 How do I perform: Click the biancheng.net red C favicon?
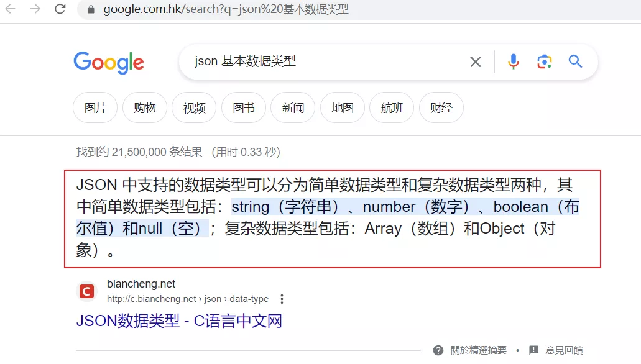tap(86, 291)
